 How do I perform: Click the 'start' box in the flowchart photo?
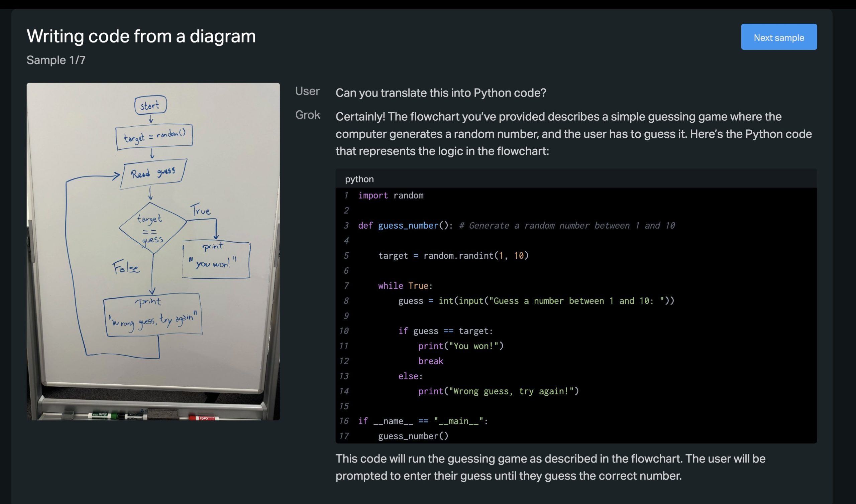pos(150,105)
